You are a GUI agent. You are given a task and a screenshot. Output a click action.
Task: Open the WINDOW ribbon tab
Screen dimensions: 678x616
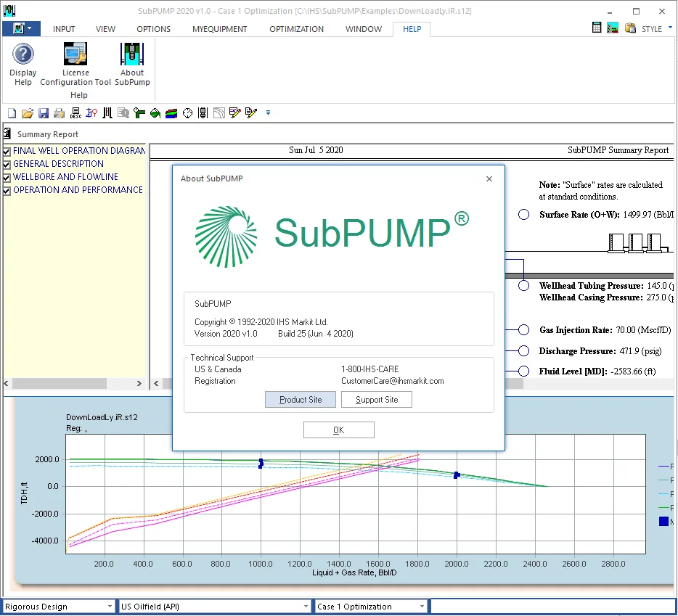364,29
